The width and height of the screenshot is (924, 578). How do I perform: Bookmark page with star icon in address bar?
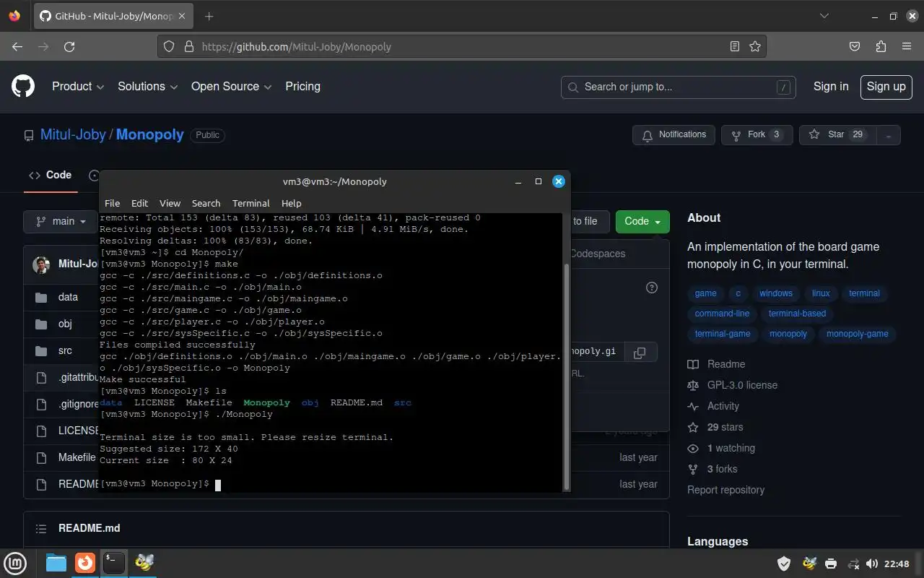(755, 46)
